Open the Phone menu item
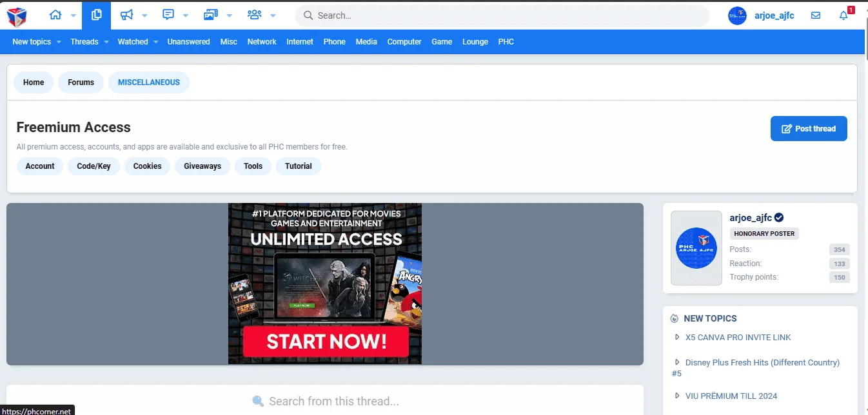Image resolution: width=868 pixels, height=415 pixels. tap(334, 42)
